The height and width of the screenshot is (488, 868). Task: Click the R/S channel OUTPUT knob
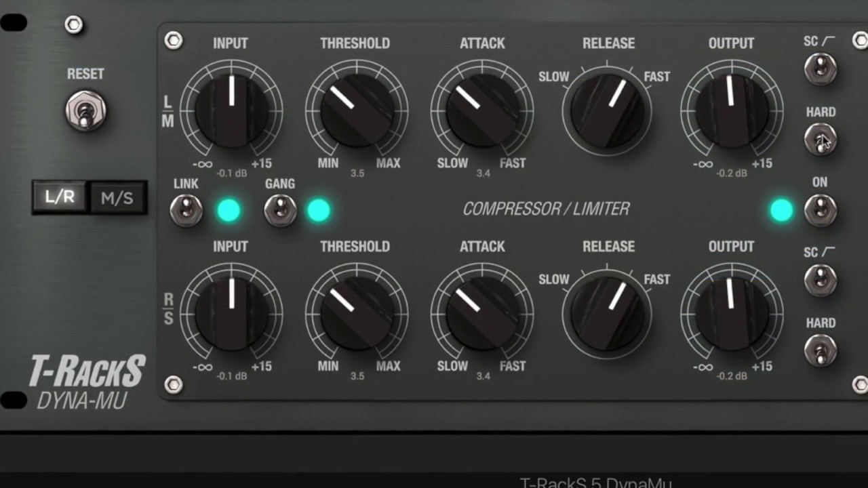[732, 313]
